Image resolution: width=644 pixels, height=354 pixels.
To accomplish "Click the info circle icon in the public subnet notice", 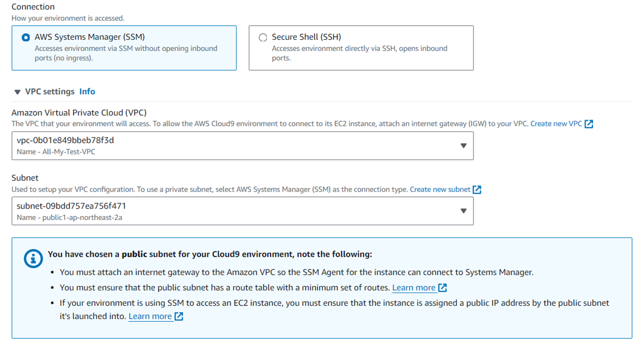I will click(x=33, y=259).
